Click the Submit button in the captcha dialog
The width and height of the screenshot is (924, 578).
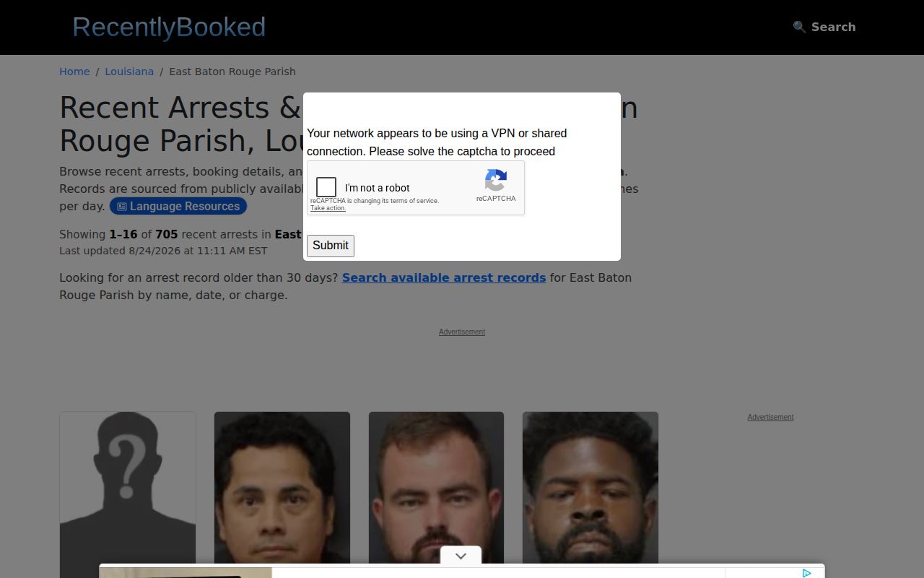tap(331, 246)
